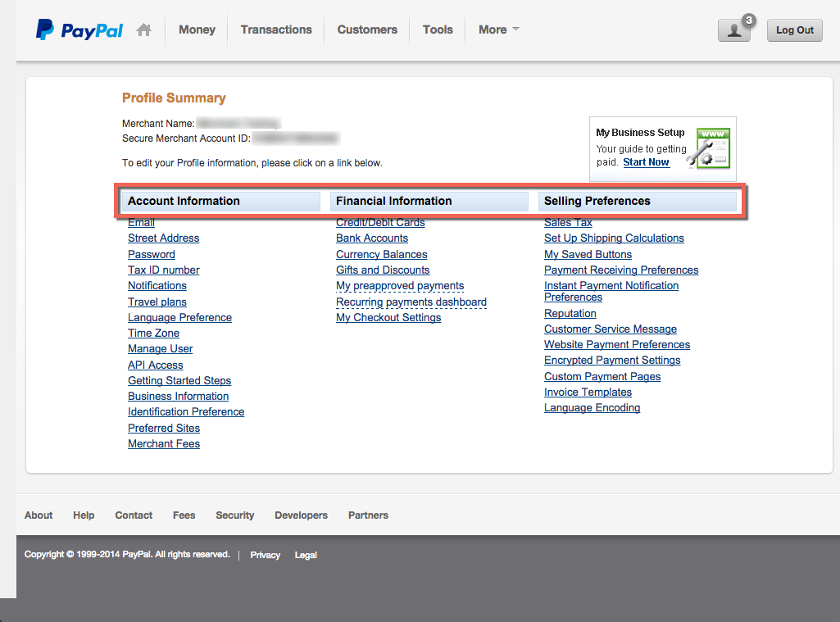The width and height of the screenshot is (840, 622).
Task: Open the Invoice Templates link
Action: point(588,392)
